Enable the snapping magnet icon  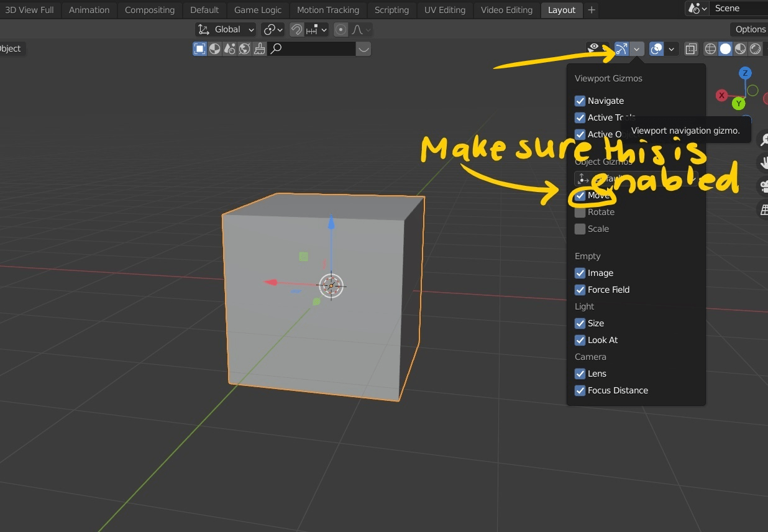[296, 29]
